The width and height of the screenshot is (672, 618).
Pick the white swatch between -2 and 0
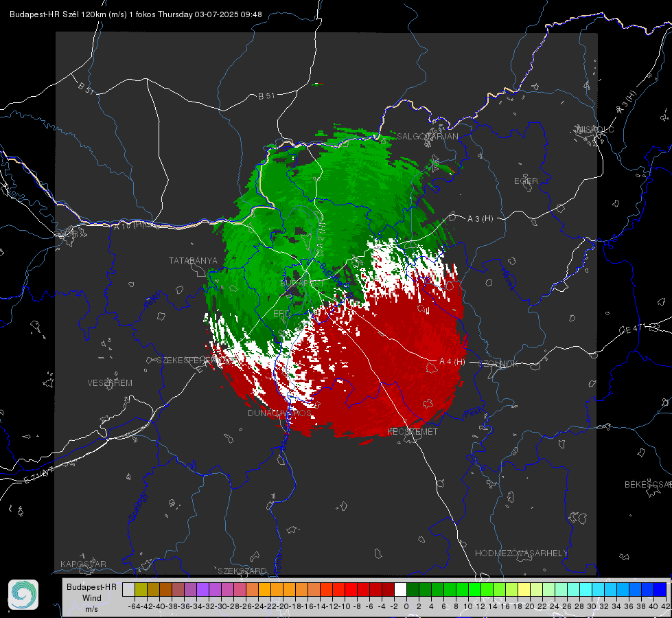[400, 589]
